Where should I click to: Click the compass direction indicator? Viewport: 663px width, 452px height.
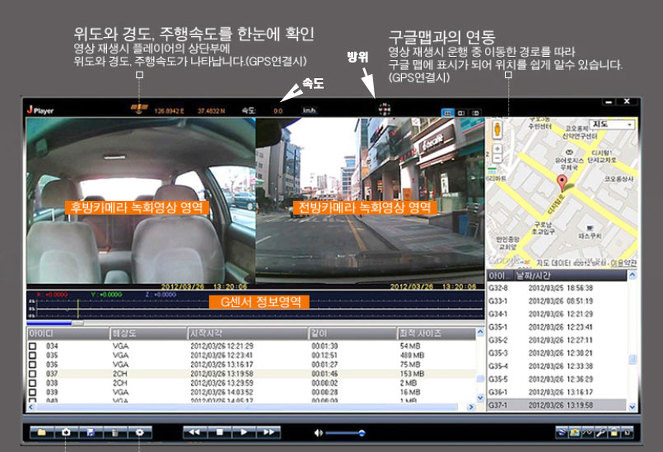pos(384,109)
